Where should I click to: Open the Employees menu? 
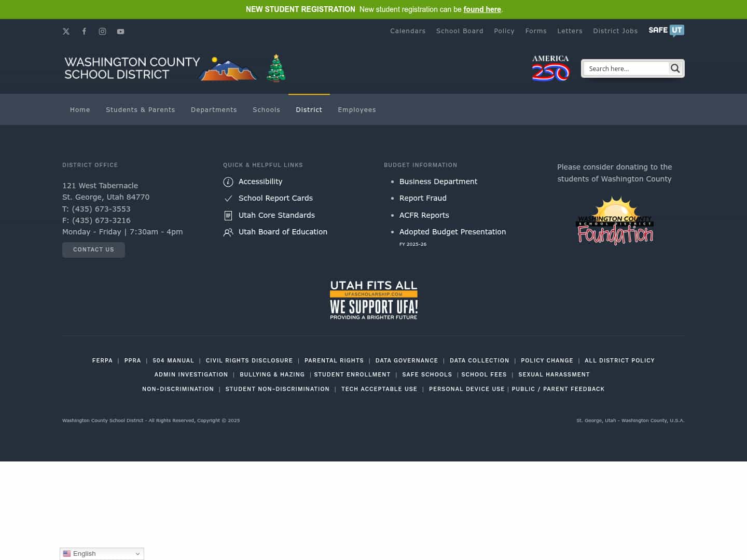point(357,109)
